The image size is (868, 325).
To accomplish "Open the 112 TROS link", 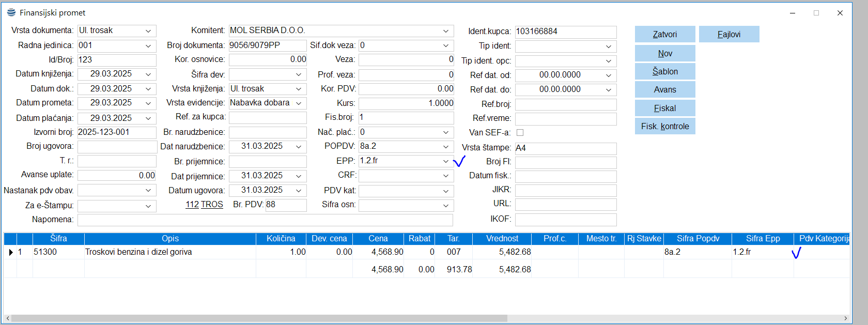I will click(204, 205).
